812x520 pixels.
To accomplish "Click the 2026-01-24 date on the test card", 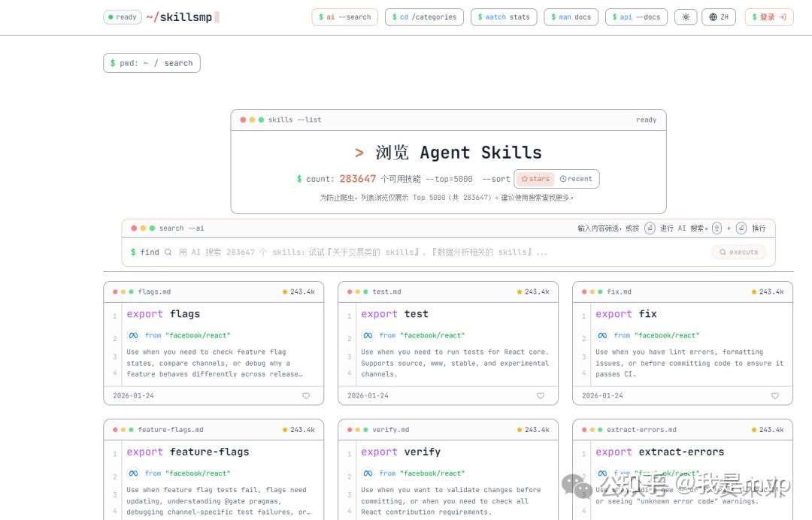I will click(x=368, y=396).
